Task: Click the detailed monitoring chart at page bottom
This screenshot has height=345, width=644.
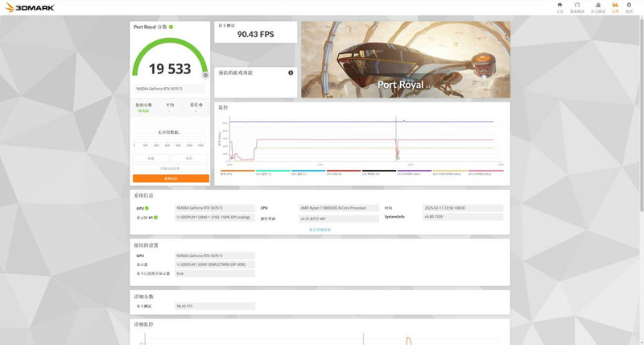Action: (x=320, y=337)
